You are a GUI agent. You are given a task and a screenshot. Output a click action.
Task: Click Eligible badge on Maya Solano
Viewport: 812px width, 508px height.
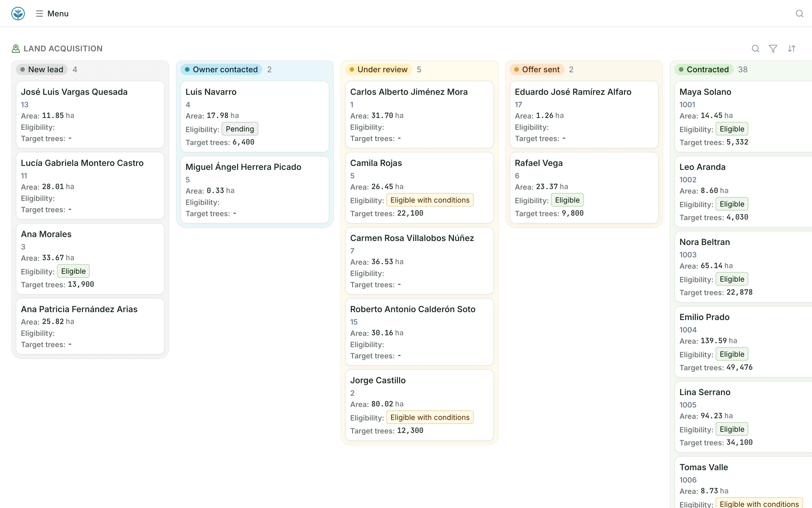(732, 129)
